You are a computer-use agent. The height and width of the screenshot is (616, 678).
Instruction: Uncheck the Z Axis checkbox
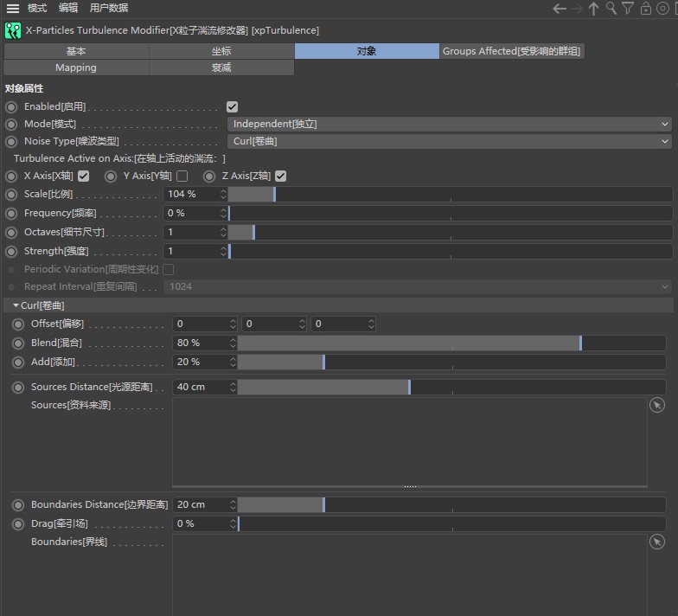point(280,176)
